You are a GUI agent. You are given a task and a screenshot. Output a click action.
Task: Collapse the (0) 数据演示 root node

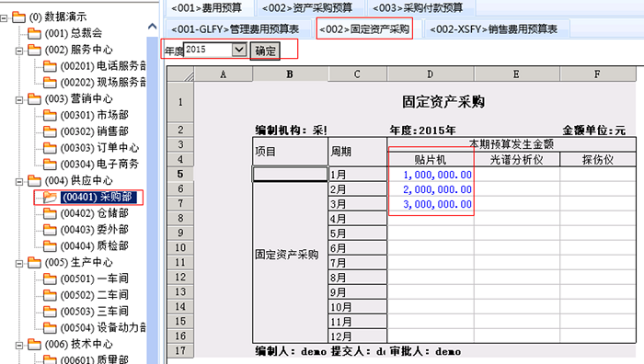click(x=4, y=17)
